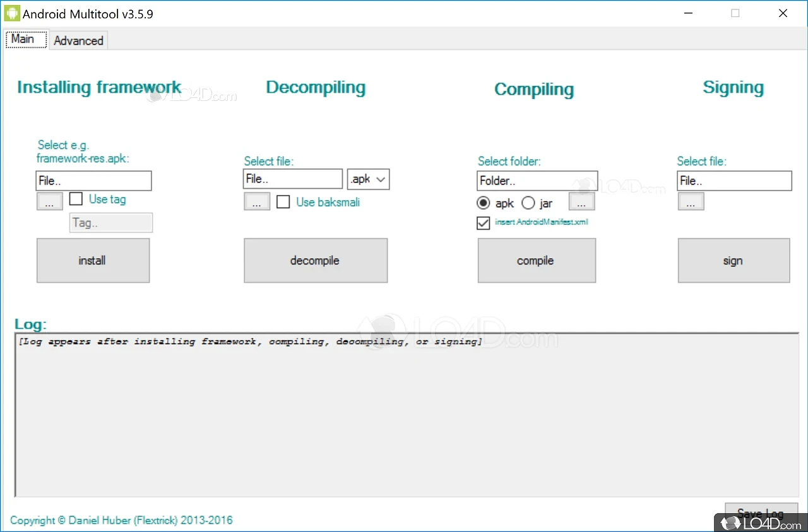808x532 pixels.
Task: Select the jar radio button
Action: 528,203
